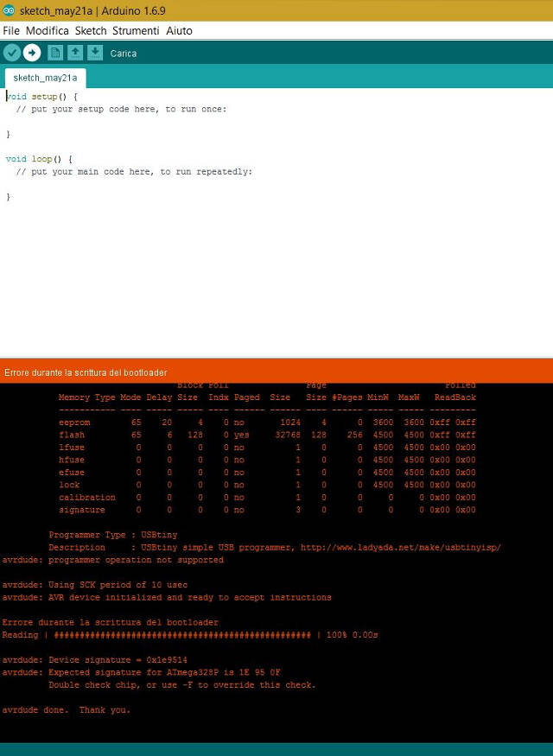This screenshot has height=756, width=553.
Task: Click the 'Reading' progress bar line in console
Action: (x=190, y=635)
